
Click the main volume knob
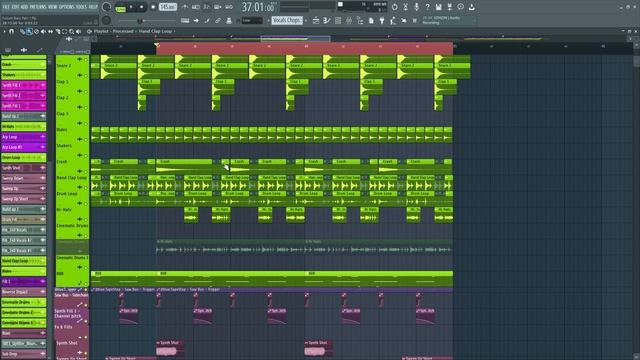click(107, 7)
